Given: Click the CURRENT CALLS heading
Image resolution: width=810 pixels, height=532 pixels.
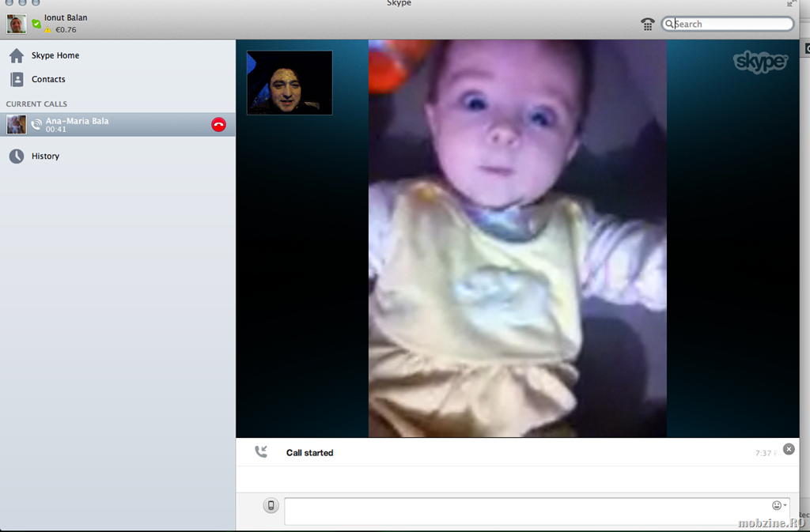Looking at the screenshot, I should [36, 104].
